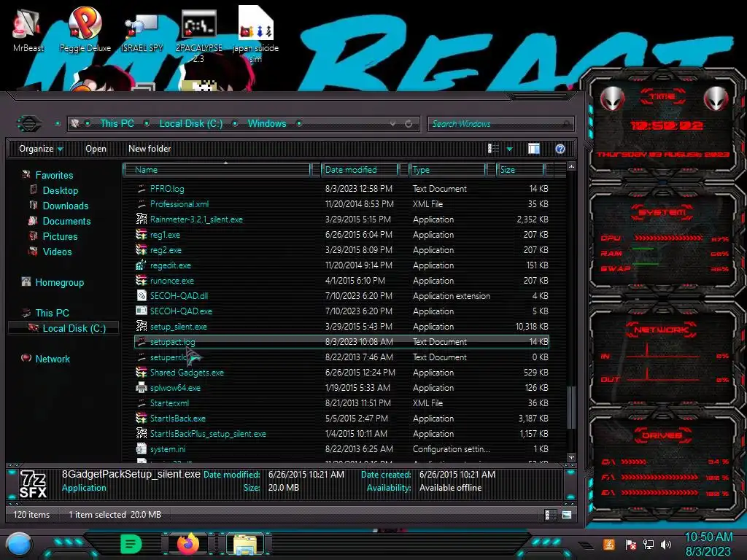Viewport: 747px width, 560px height.
Task: Click Windows breadcrumb segment
Action: pos(267,123)
